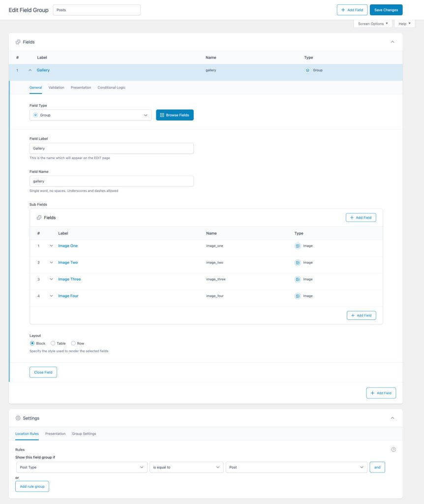The image size is (424, 504).
Task: Click the Image type icon for Image Four
Action: pyautogui.click(x=298, y=296)
